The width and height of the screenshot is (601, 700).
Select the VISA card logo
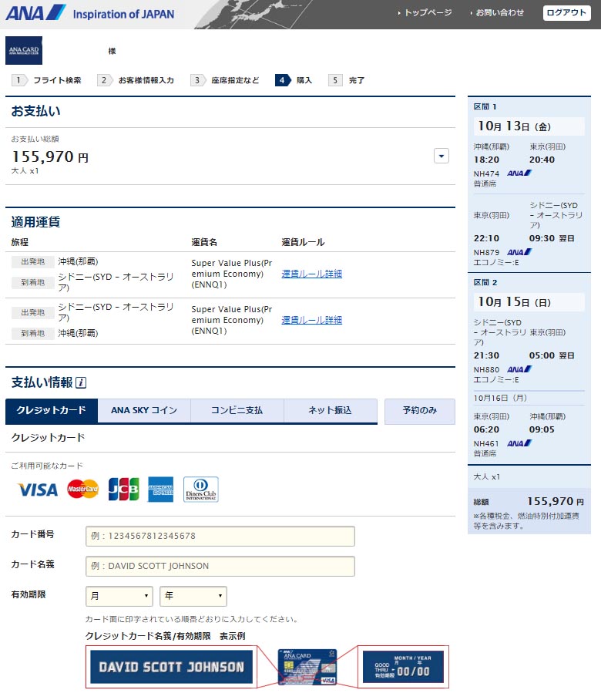[x=37, y=490]
